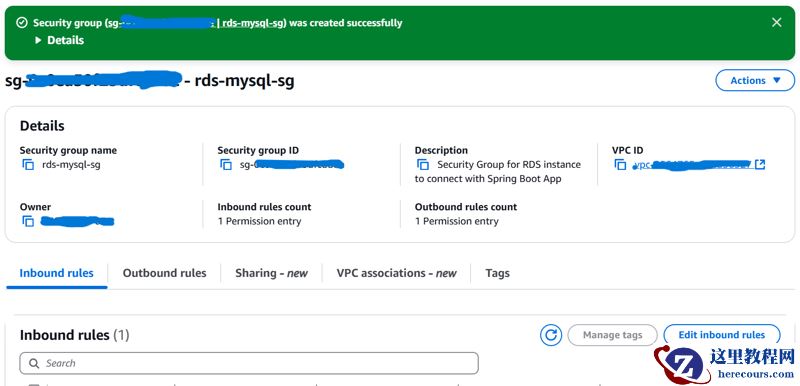Focus the inbound rules Search field
This screenshot has height=386, width=800.
[249, 363]
